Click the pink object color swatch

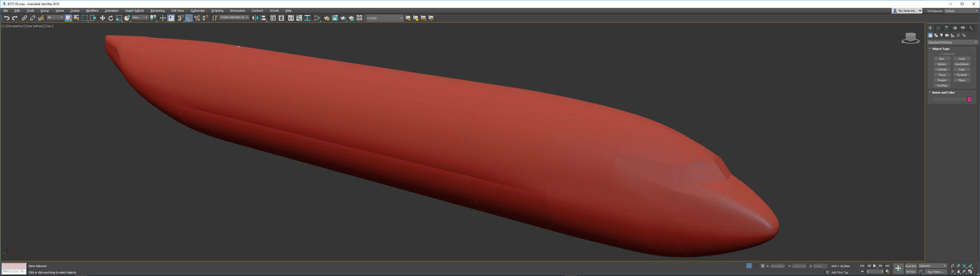(969, 99)
